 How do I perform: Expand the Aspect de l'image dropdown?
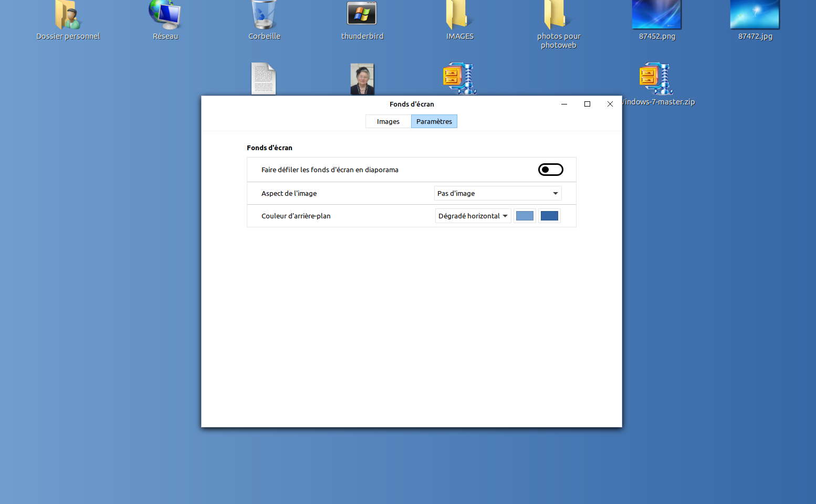pos(498,193)
